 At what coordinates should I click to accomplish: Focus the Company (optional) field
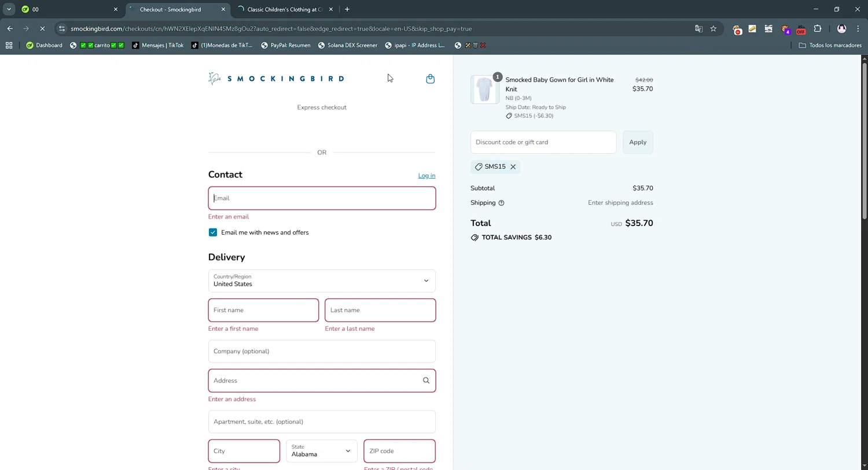[x=322, y=351]
